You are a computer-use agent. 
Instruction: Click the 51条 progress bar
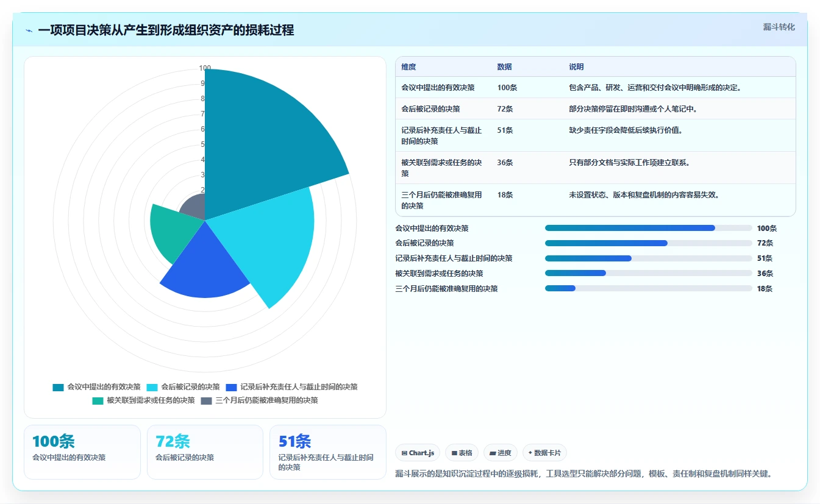pos(648,258)
